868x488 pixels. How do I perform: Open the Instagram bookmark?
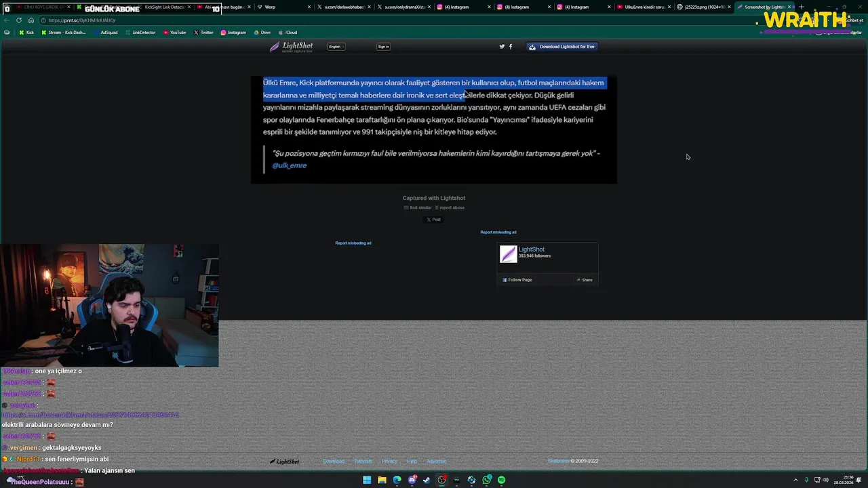(x=233, y=33)
